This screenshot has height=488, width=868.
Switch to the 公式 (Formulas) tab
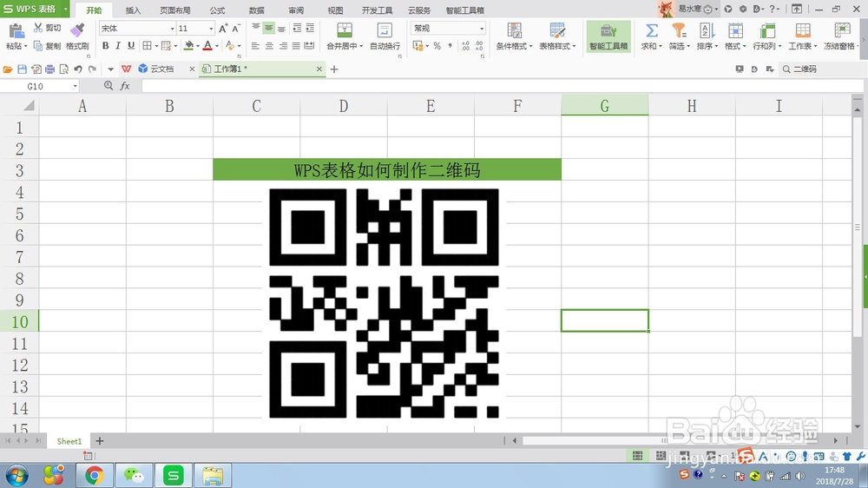[x=218, y=10]
